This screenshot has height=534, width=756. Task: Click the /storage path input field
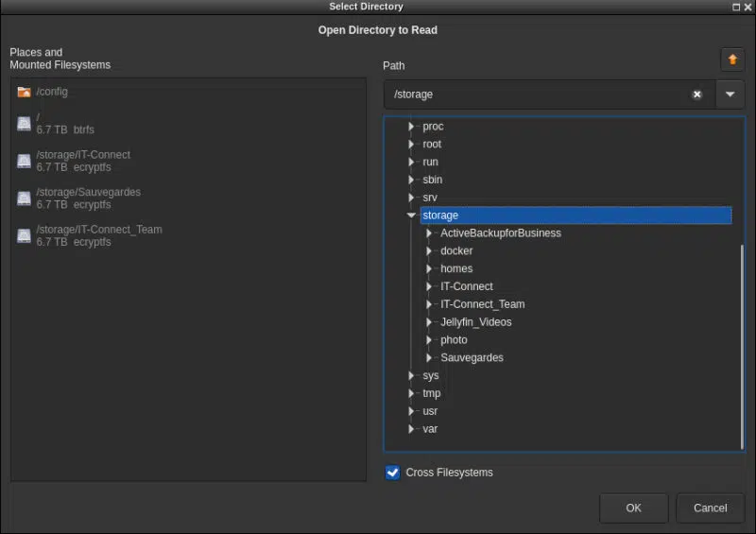[x=550, y=95]
